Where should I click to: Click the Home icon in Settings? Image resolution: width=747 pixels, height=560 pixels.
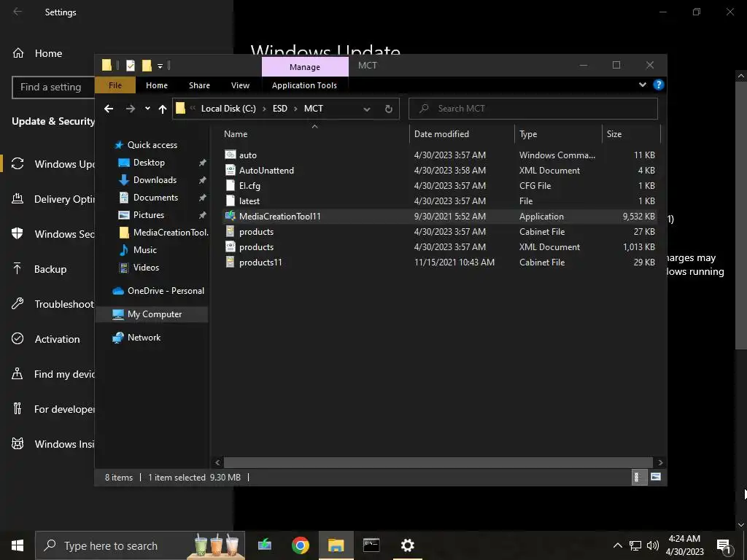pyautogui.click(x=18, y=52)
